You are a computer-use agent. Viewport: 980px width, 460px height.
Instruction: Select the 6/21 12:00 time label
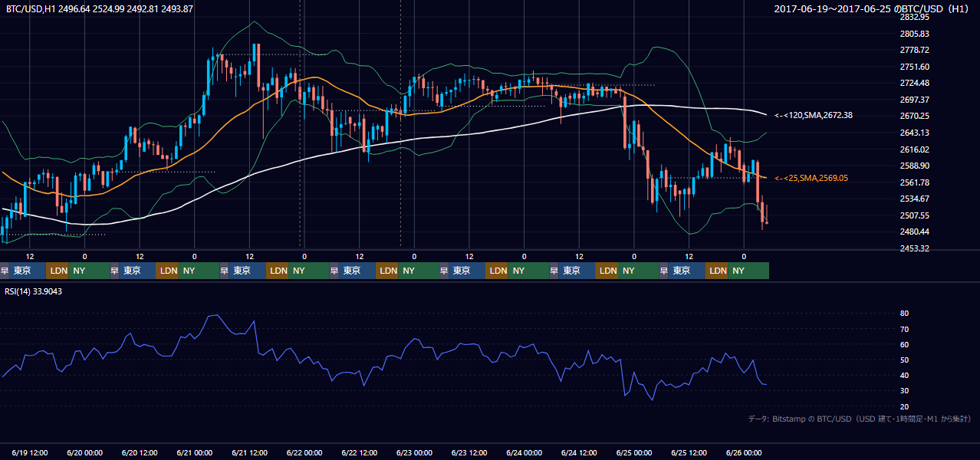point(249,452)
